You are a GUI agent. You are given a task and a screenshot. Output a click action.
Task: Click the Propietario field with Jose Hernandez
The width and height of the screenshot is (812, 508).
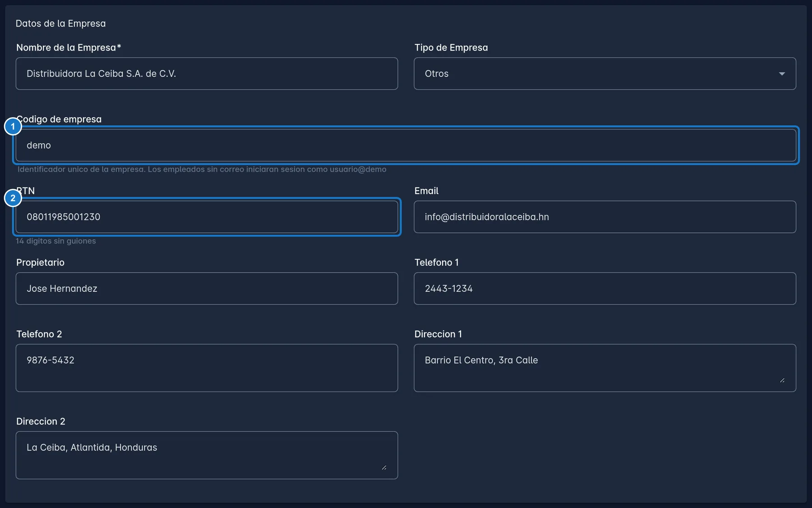point(207,289)
